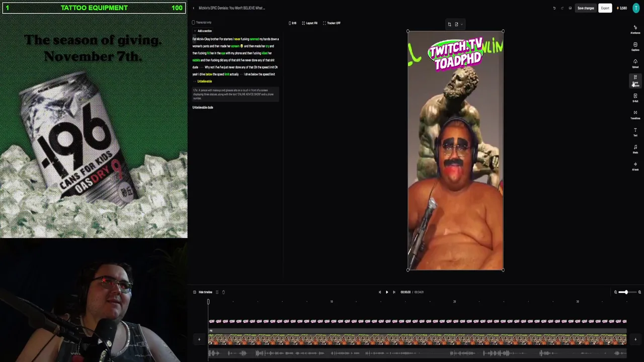Click the delete icon next to split icon
The image size is (644, 362).
(223, 292)
